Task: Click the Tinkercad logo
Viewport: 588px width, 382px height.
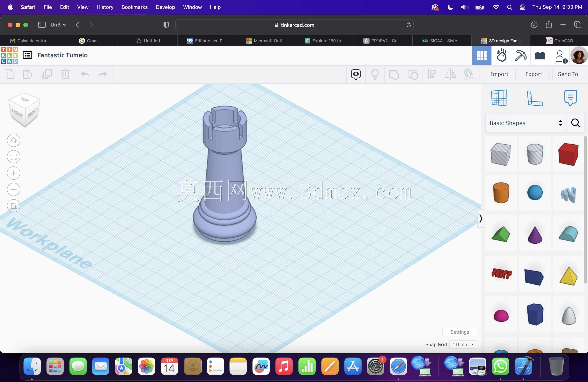Action: click(9, 55)
